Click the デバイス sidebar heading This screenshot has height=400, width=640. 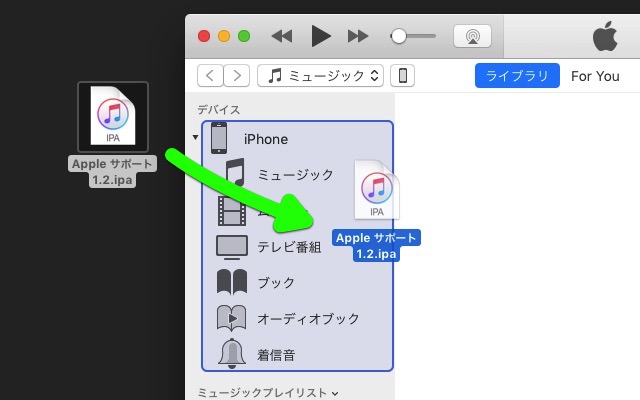tap(219, 110)
